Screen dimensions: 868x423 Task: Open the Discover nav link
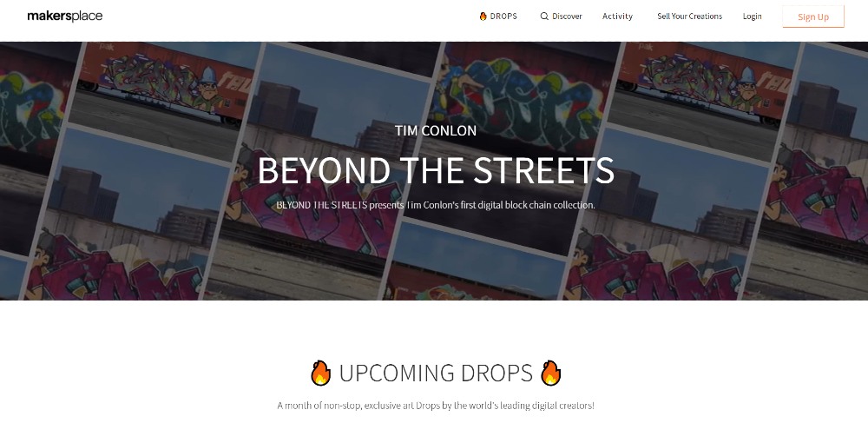[562, 17]
